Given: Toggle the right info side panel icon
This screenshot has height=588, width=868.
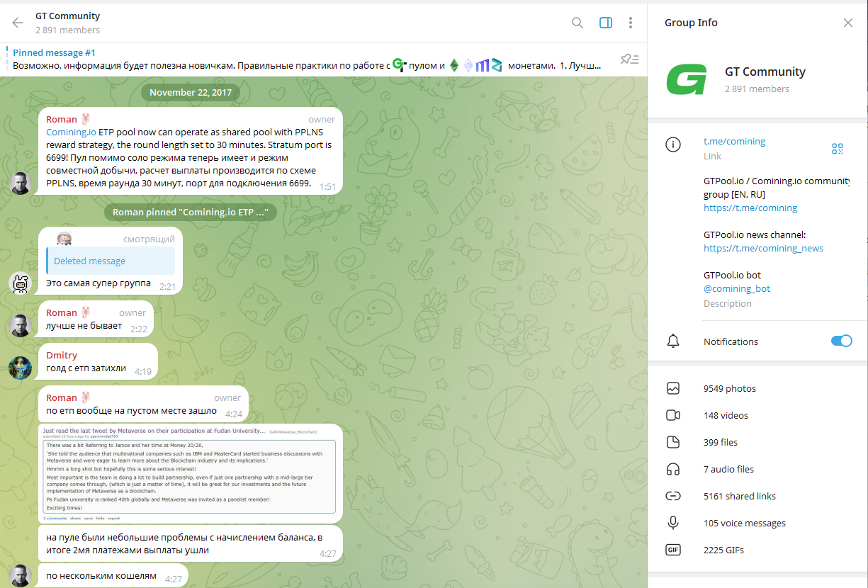Looking at the screenshot, I should click(605, 23).
